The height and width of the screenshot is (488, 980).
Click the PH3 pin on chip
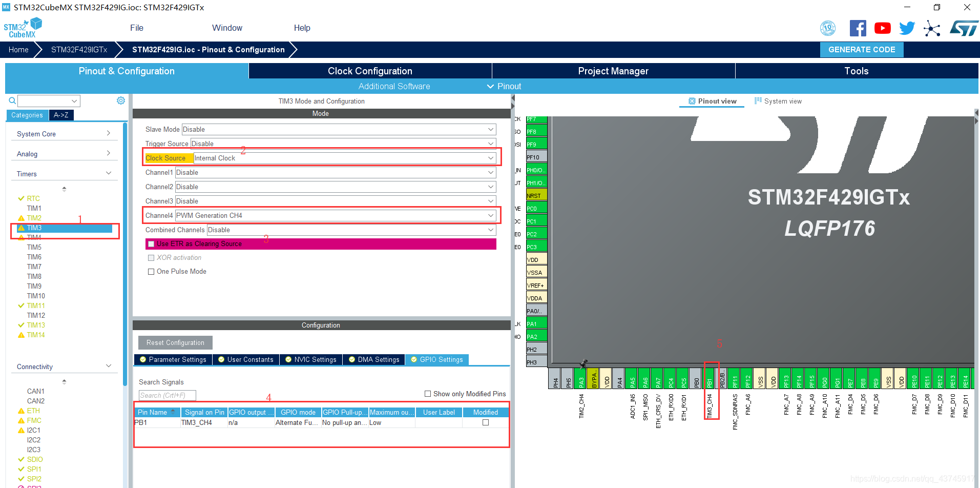pos(536,362)
